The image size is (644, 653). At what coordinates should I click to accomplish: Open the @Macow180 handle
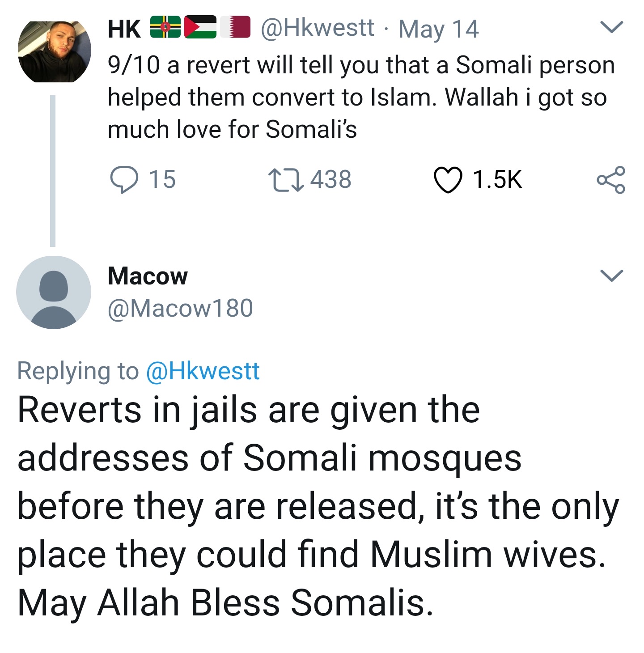(180, 308)
